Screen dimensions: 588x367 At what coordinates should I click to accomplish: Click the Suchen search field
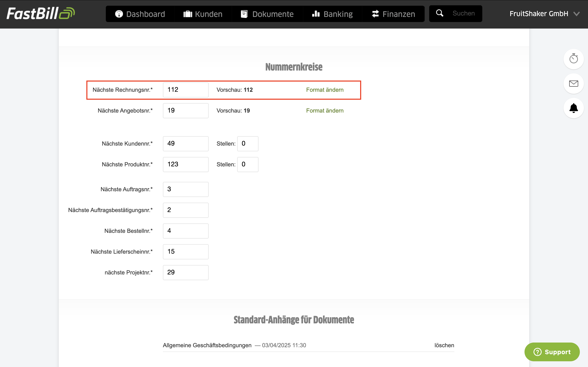coord(464,14)
